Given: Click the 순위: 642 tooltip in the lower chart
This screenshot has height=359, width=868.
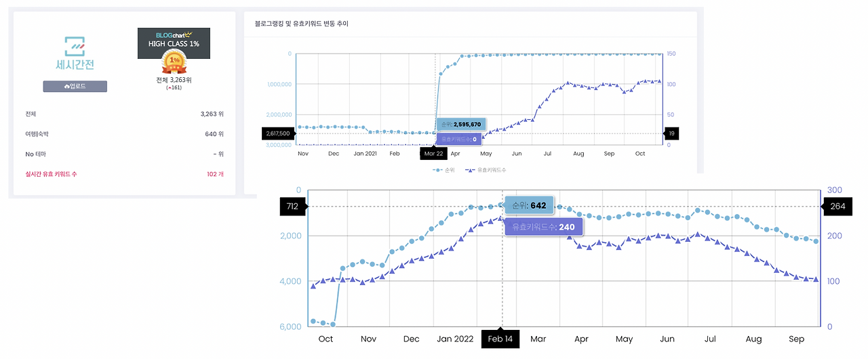Looking at the screenshot, I should click(529, 205).
